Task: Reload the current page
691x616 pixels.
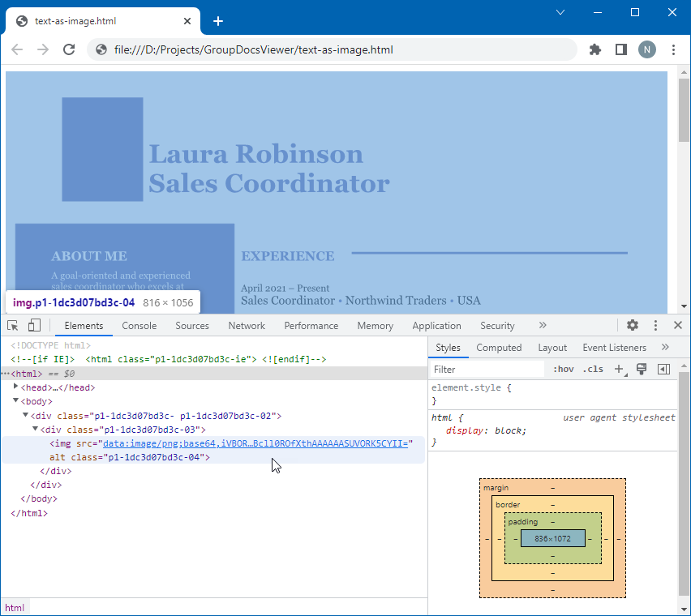Action: click(x=68, y=49)
